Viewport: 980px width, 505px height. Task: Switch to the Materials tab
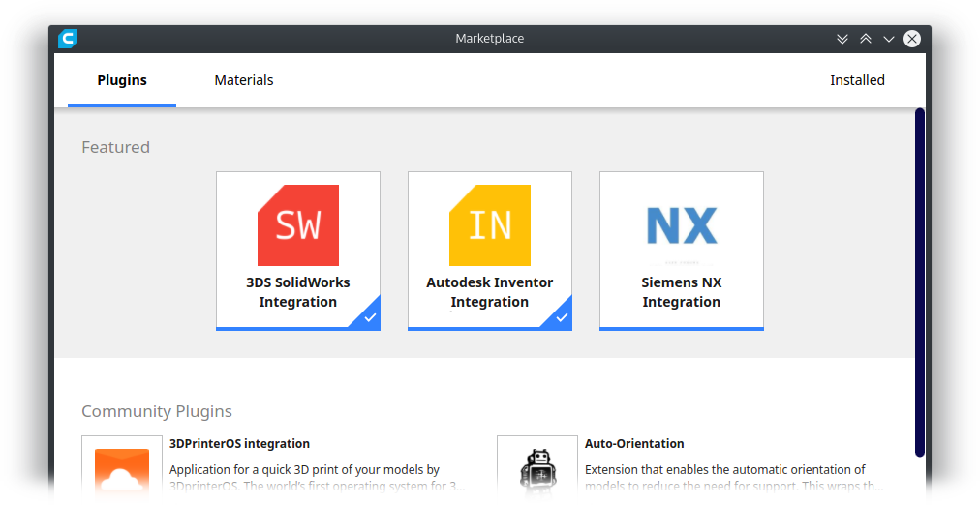pos(244,80)
